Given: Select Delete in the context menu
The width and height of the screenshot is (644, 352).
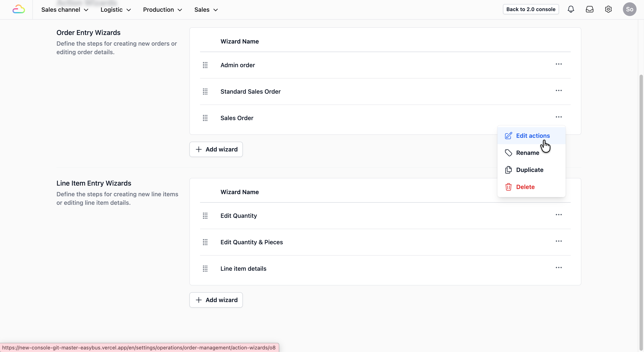Looking at the screenshot, I should tap(525, 187).
